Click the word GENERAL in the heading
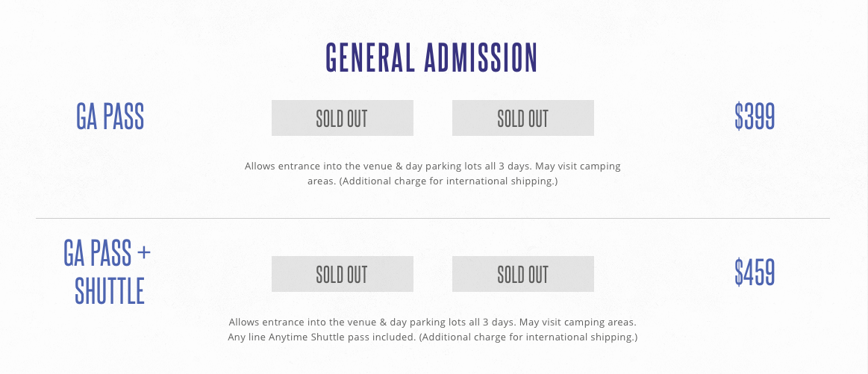 [370, 58]
